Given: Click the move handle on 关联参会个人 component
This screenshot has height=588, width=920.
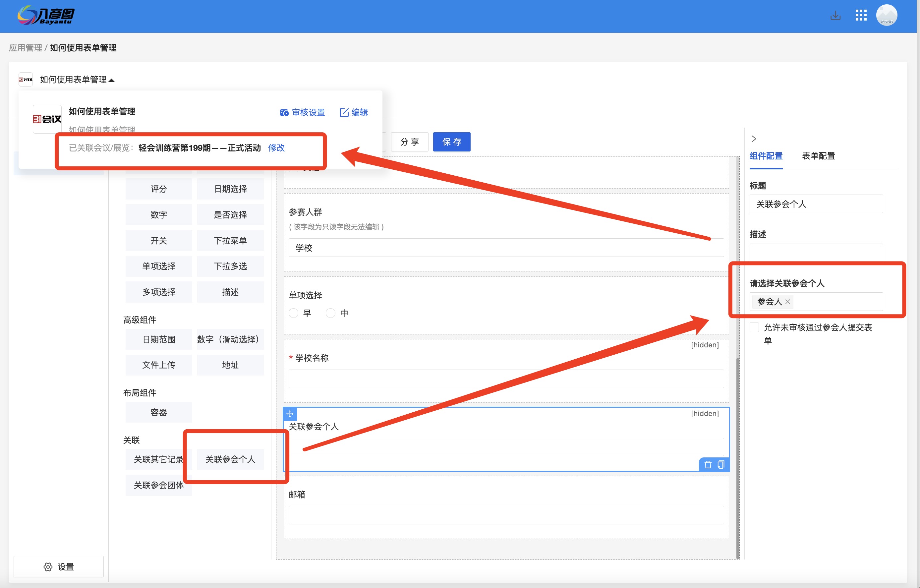Looking at the screenshot, I should tap(290, 414).
